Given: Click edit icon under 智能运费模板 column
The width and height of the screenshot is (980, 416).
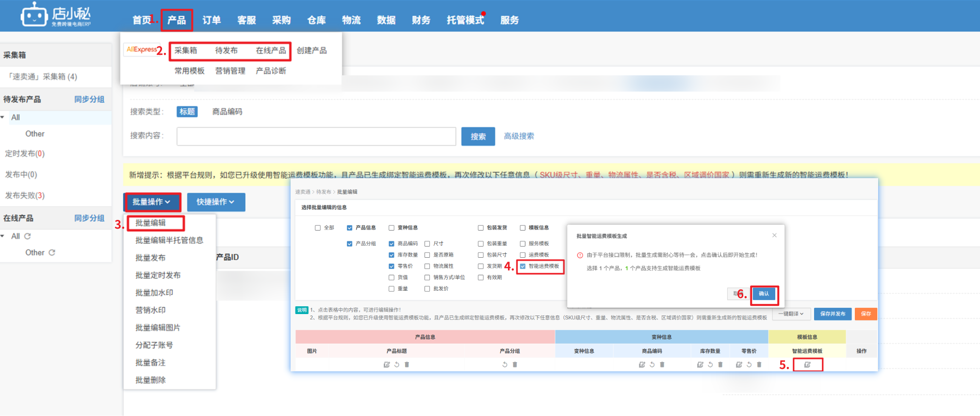Looking at the screenshot, I should (807, 365).
